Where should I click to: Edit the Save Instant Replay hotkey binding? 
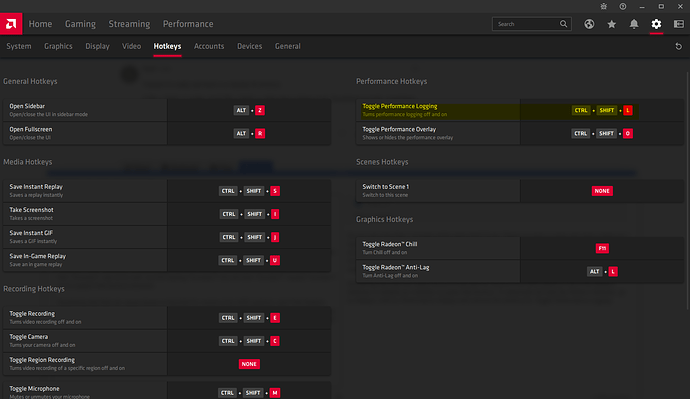[249, 191]
